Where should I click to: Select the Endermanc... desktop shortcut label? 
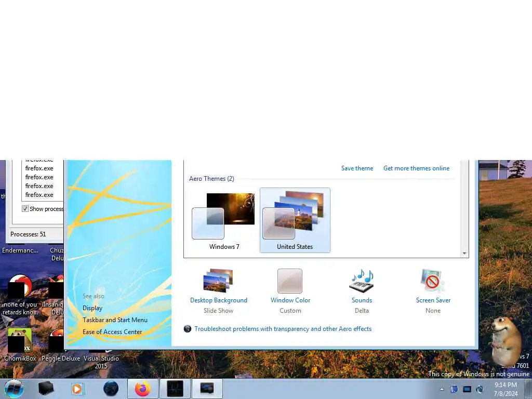point(20,250)
